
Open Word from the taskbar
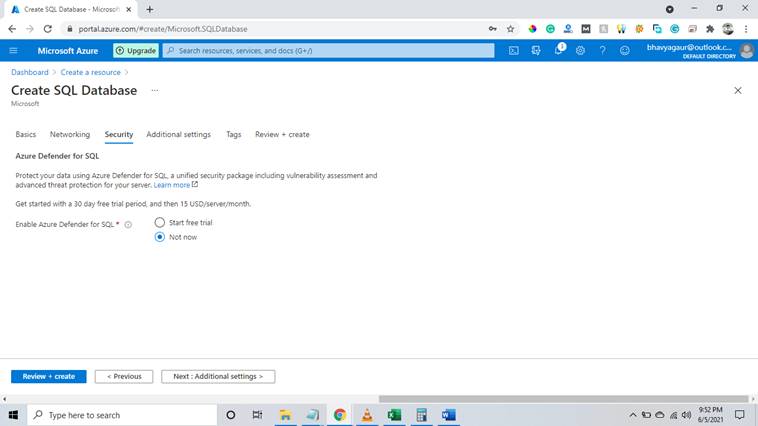point(448,415)
